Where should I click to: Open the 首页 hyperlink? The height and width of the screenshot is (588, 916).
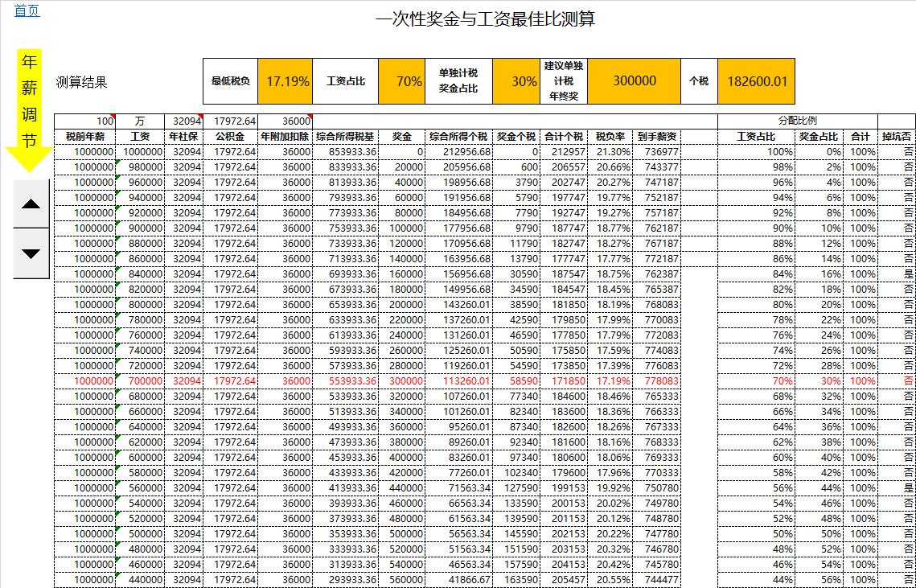click(x=27, y=10)
